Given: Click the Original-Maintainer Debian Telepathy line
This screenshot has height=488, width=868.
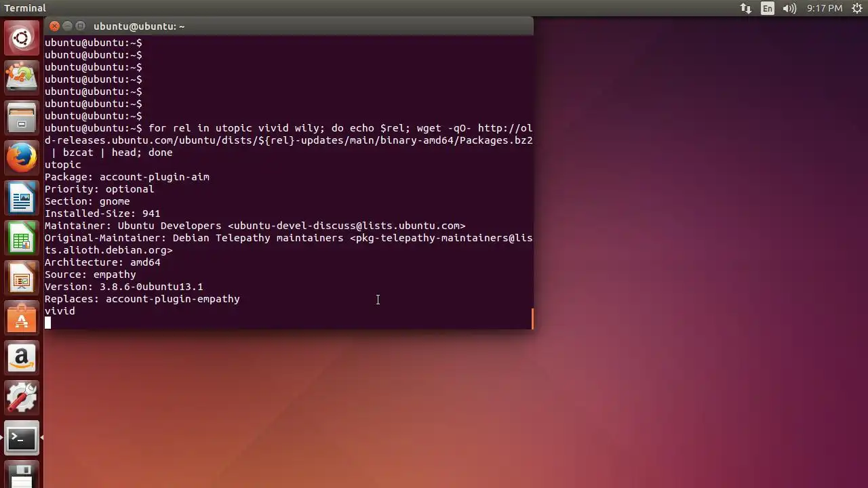Looking at the screenshot, I should coord(288,238).
